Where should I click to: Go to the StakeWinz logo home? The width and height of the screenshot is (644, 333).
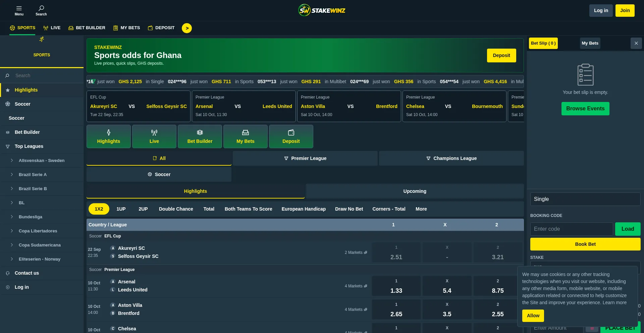322,10
